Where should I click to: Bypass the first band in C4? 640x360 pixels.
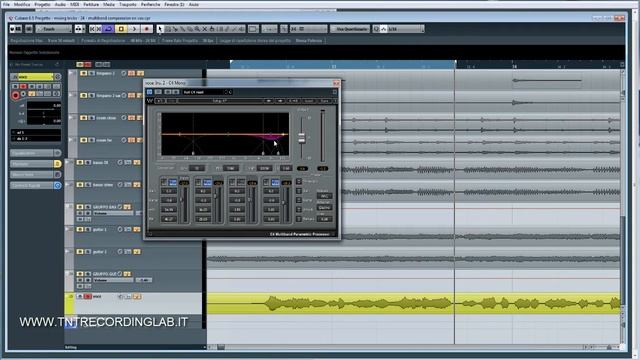(x=173, y=182)
